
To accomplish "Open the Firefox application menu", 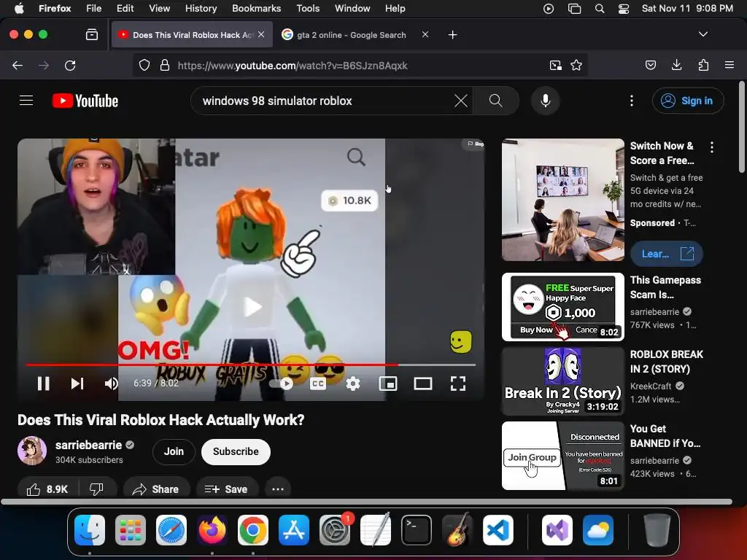I will coord(729,65).
